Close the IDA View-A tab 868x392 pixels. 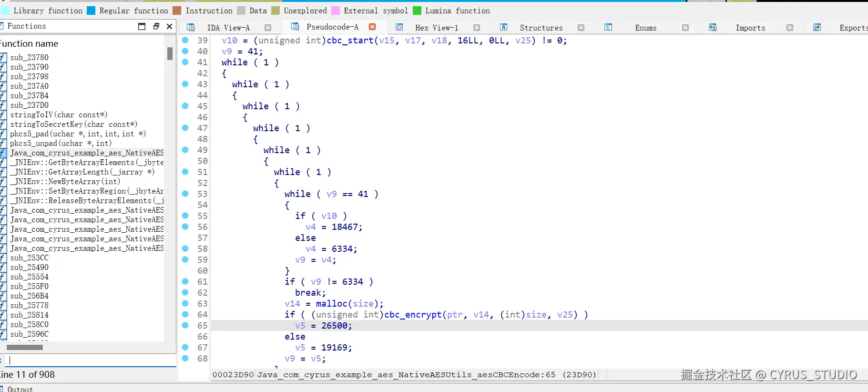click(x=268, y=28)
